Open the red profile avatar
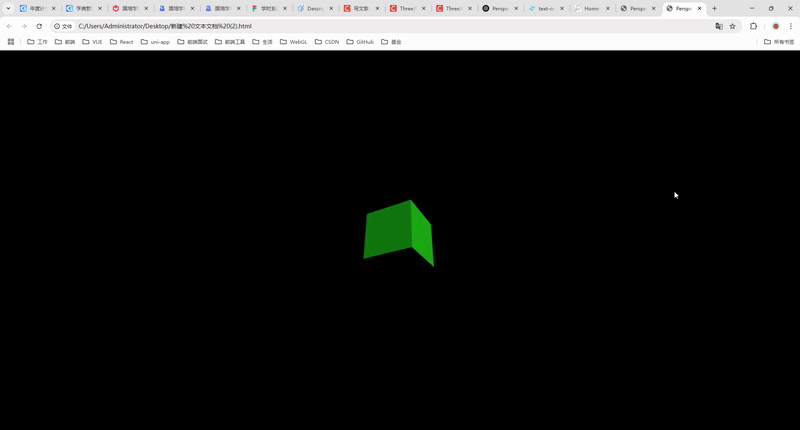This screenshot has width=800, height=430. coord(776,26)
